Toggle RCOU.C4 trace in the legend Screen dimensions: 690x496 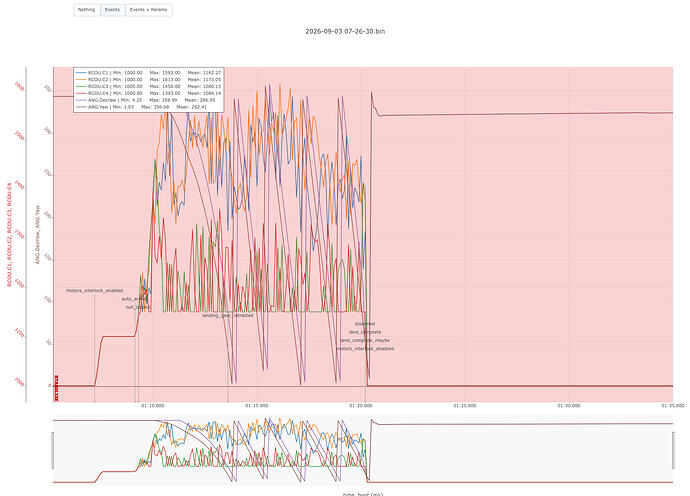[149, 93]
